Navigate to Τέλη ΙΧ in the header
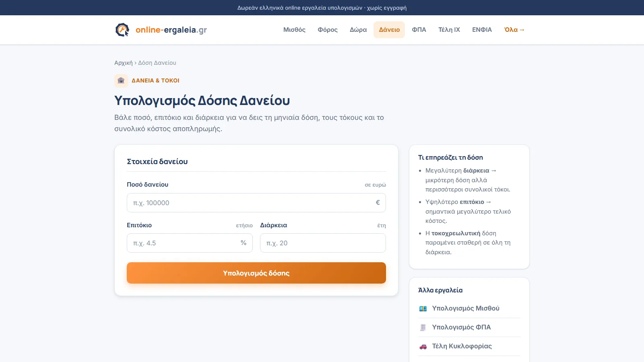This screenshot has height=362, width=644. point(449,30)
